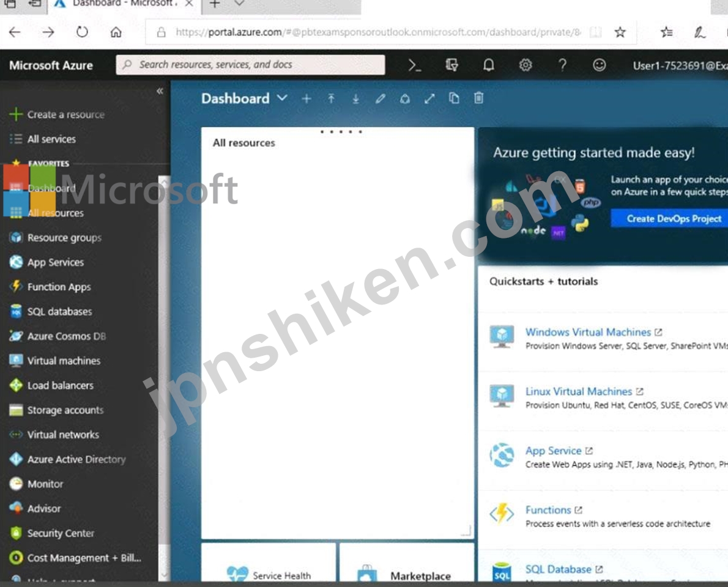The height and width of the screenshot is (587, 728).
Task: Send feedback with the smiley icon
Action: click(x=599, y=65)
